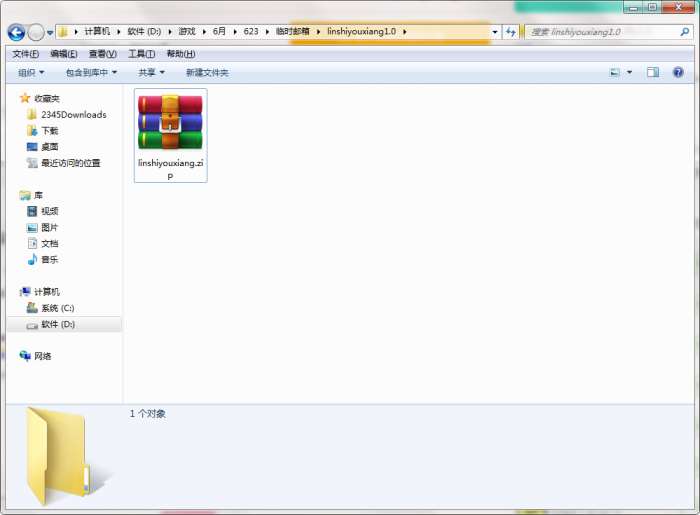Select the 软件 (D:) breadcrumb segment

[144, 31]
